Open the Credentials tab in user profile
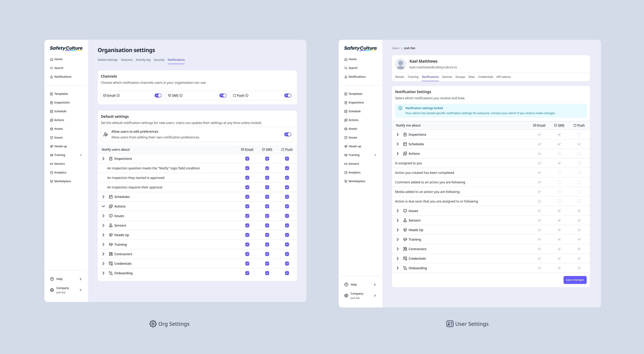644x354 pixels. click(x=486, y=77)
